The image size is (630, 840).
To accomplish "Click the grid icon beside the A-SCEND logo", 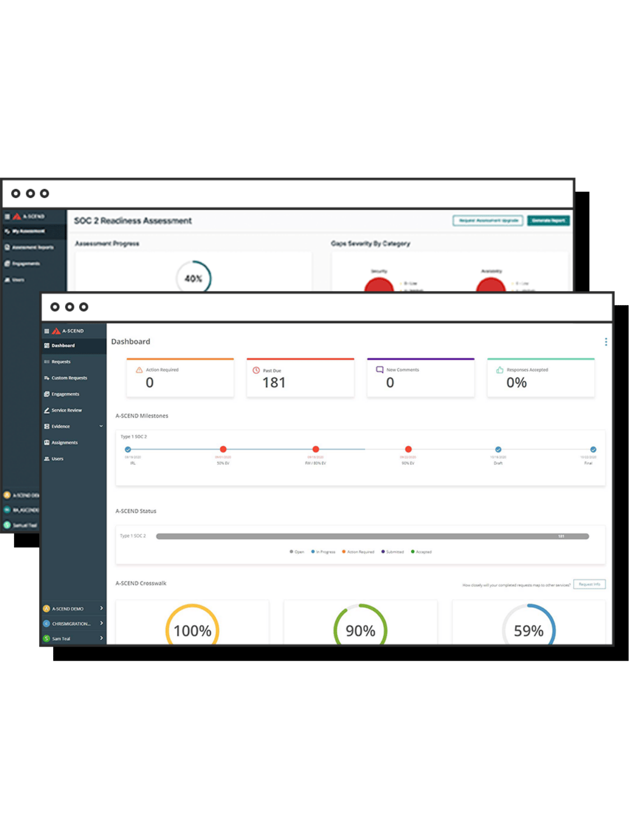I will pyautogui.click(x=47, y=331).
